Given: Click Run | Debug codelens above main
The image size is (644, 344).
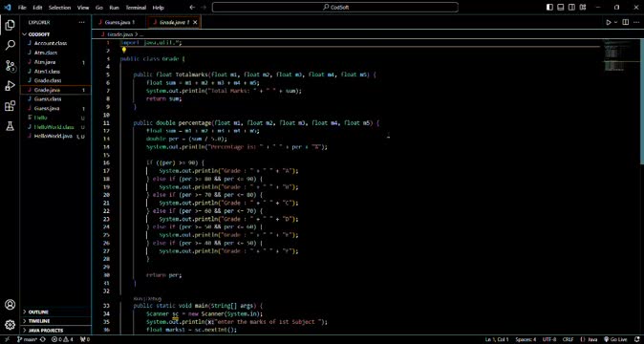Looking at the screenshot, I should pyautogui.click(x=147, y=298).
